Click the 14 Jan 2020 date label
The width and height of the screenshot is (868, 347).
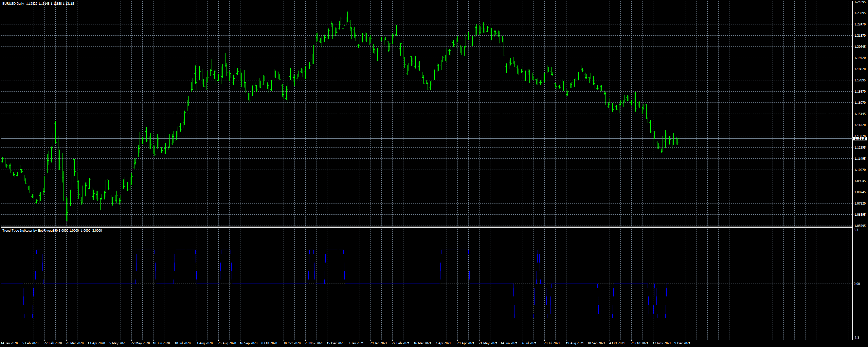coord(9,343)
